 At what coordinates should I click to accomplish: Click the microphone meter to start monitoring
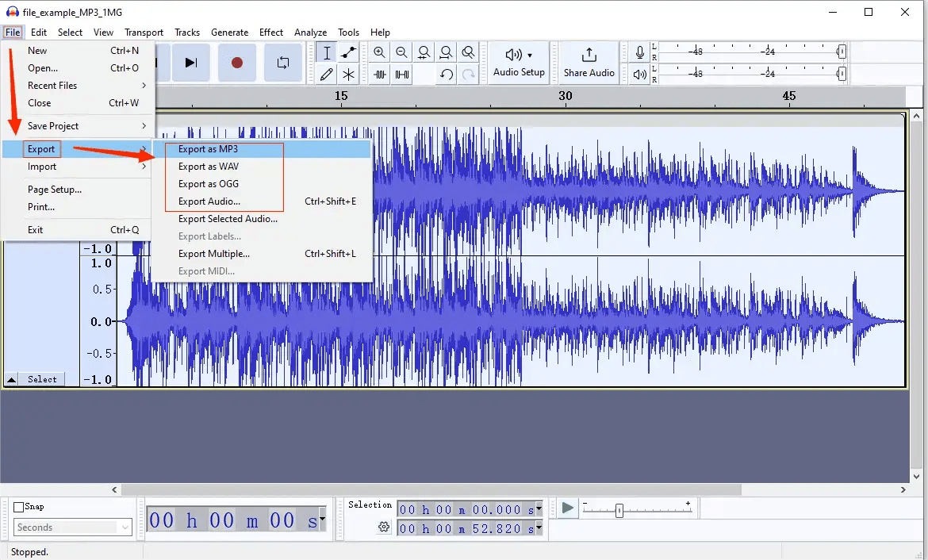click(639, 52)
